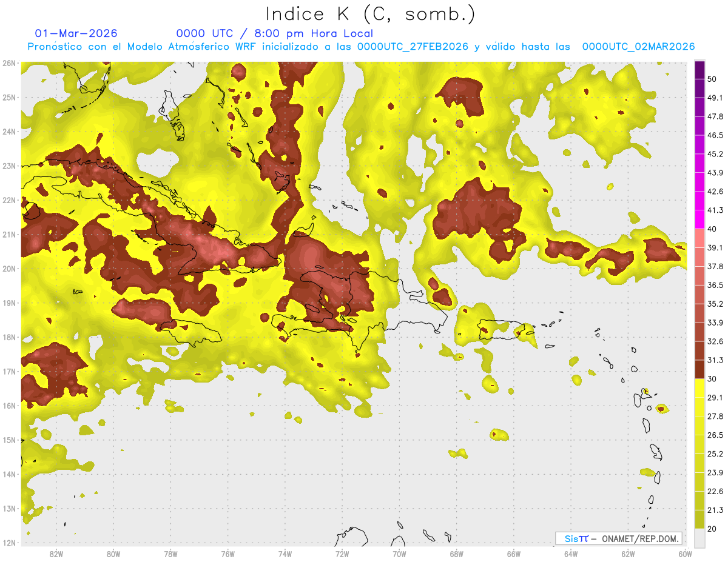
Task: Click latitude axis label '12N'
Action: click(9, 543)
